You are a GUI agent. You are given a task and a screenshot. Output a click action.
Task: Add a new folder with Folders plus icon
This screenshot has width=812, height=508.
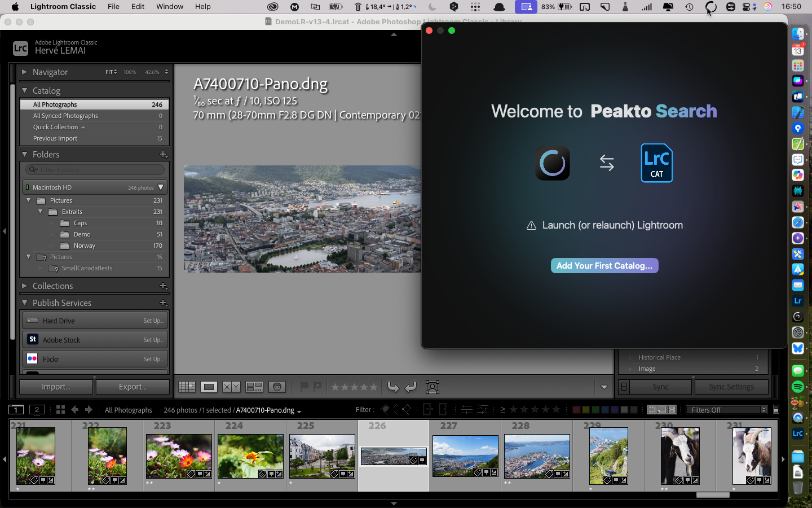click(164, 154)
